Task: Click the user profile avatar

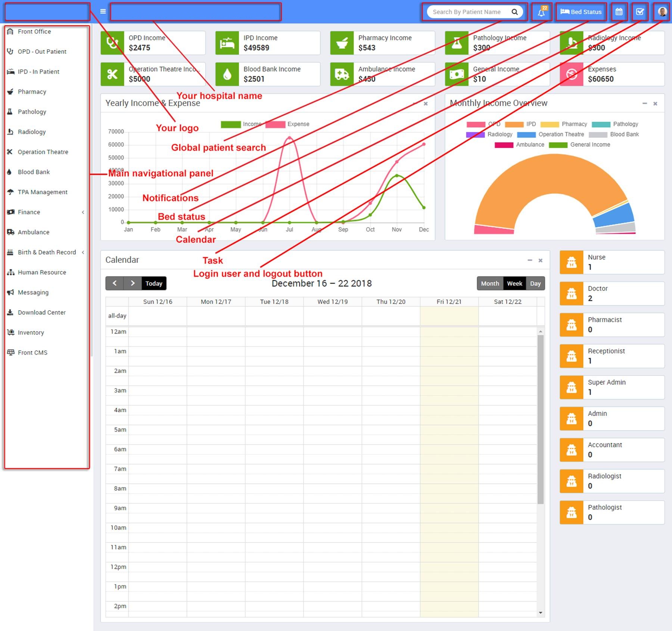Action: 662,12
